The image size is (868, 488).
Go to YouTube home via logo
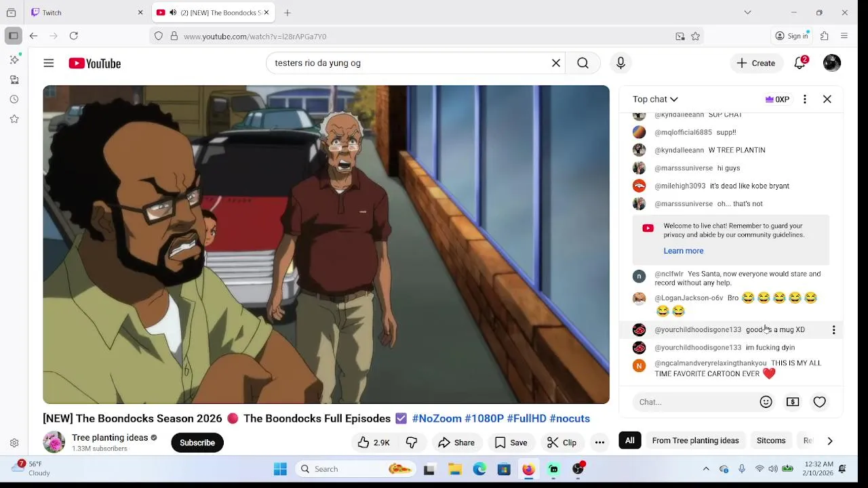click(x=94, y=63)
